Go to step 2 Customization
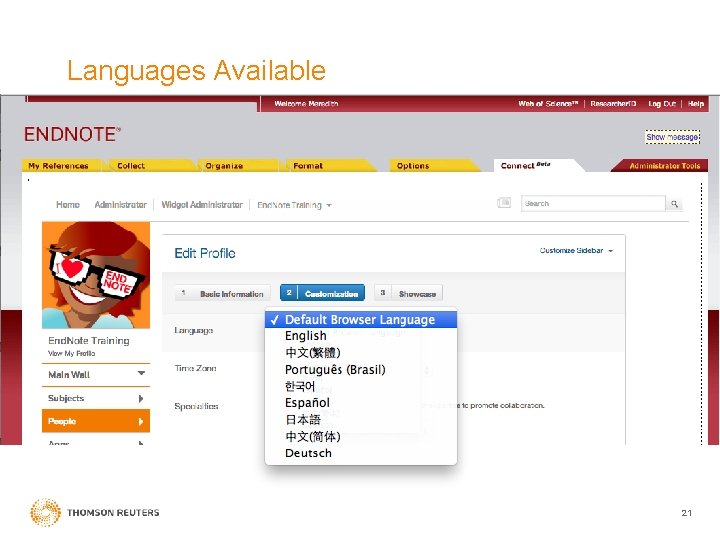 point(322,293)
